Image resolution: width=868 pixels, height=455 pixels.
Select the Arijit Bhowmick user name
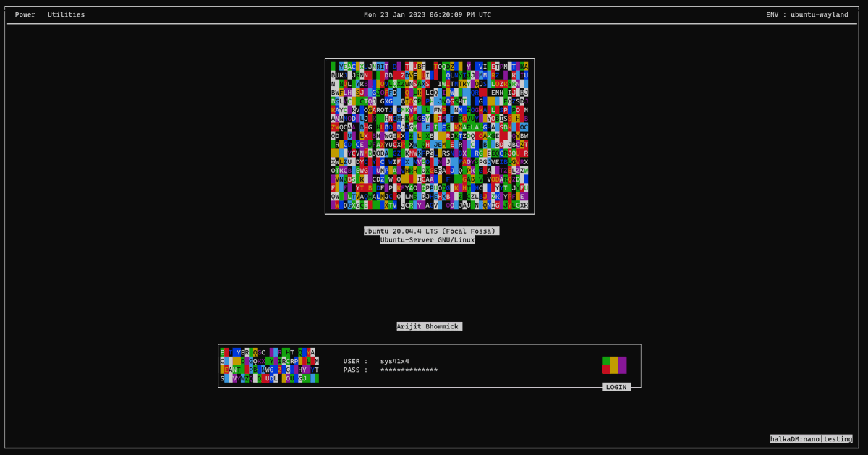tap(429, 326)
